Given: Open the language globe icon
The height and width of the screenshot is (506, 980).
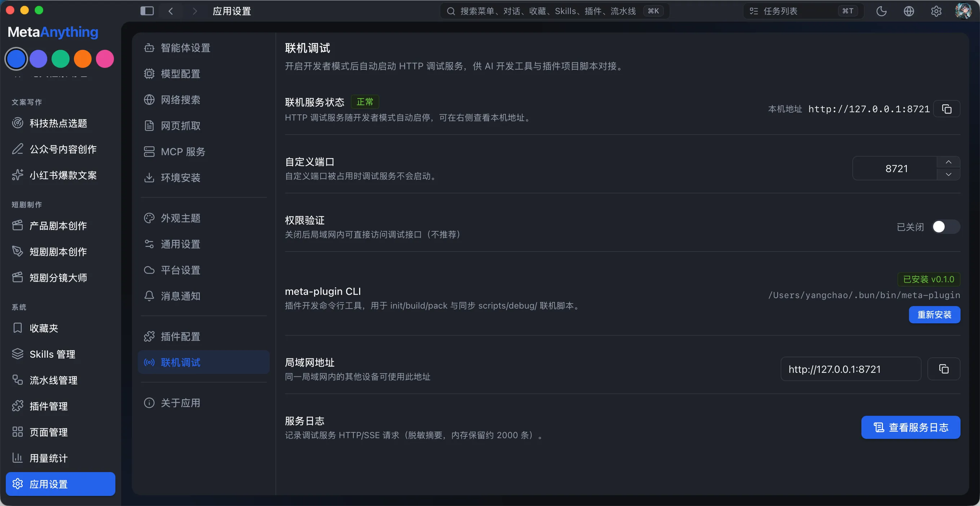Looking at the screenshot, I should 909,11.
